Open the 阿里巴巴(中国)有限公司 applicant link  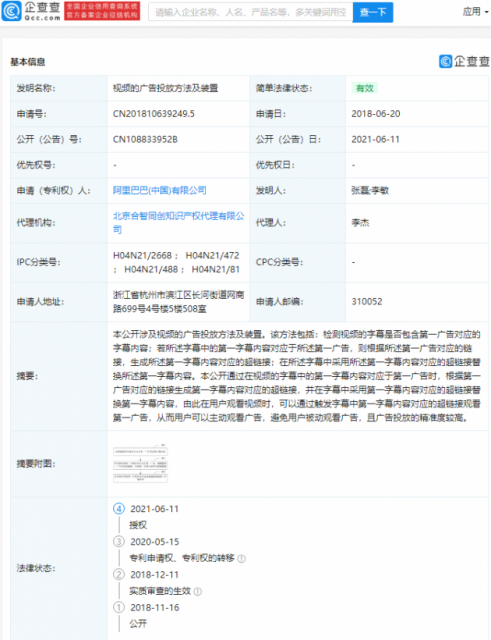click(x=160, y=190)
